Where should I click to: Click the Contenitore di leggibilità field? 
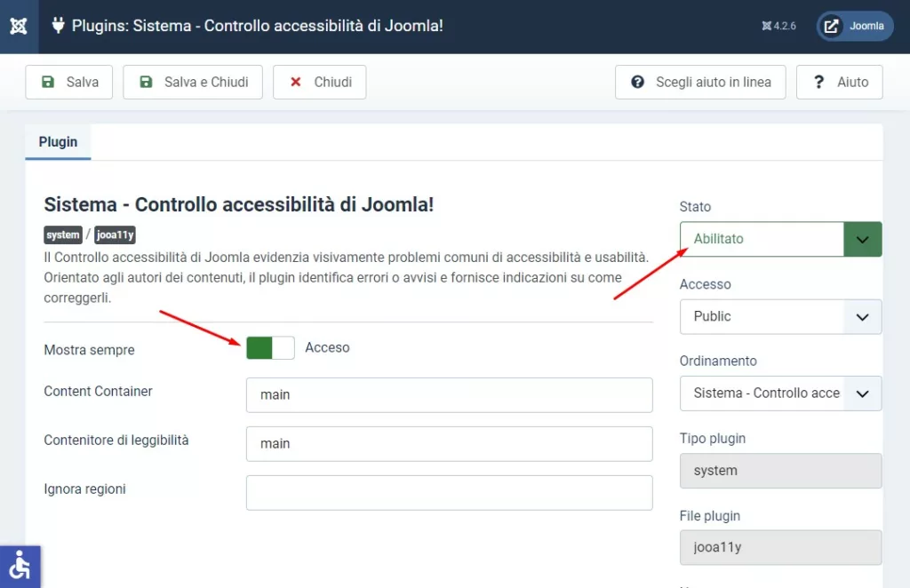pyautogui.click(x=449, y=443)
